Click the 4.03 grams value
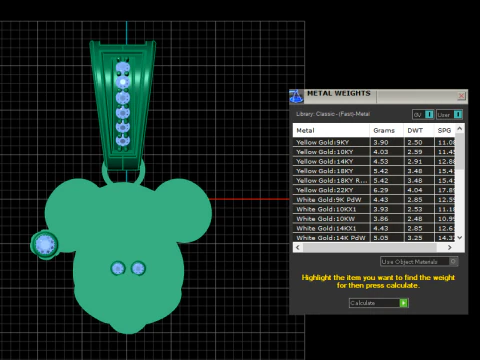Screen dimensions: 480x360 [381, 152]
